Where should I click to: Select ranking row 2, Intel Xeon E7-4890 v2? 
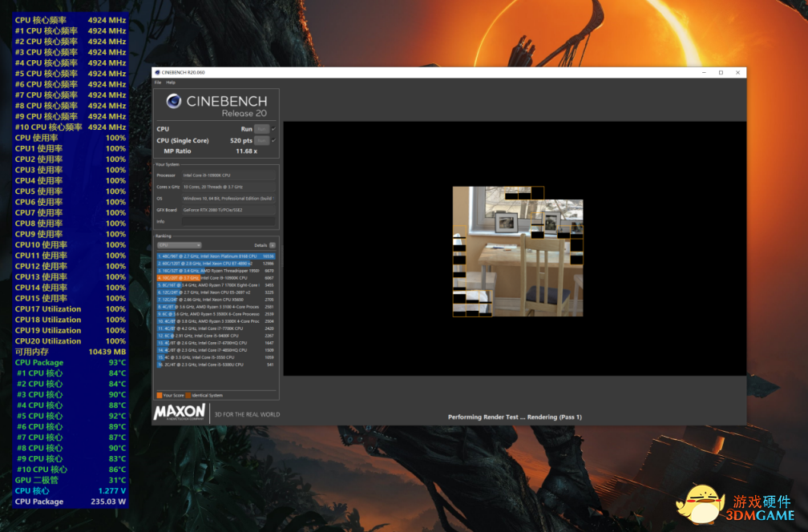tap(216, 263)
